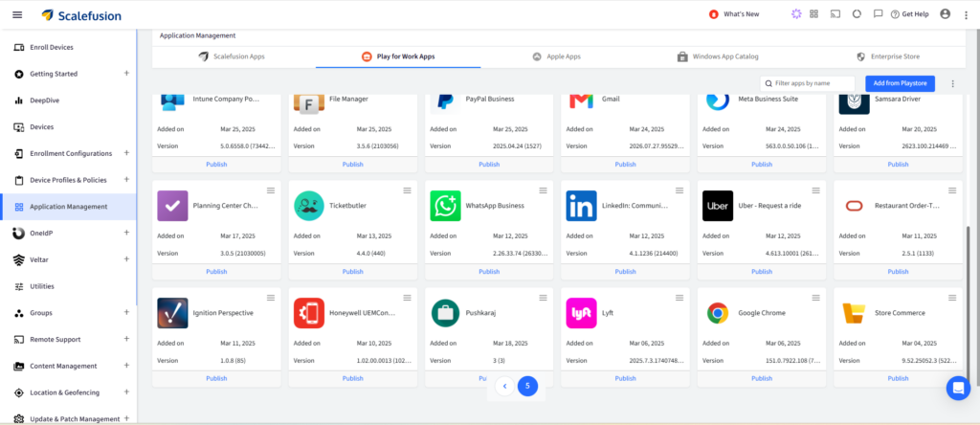Viewport: 980px width, 425px height.
Task: Switch to Windows App Catalog tab
Action: 718,56
